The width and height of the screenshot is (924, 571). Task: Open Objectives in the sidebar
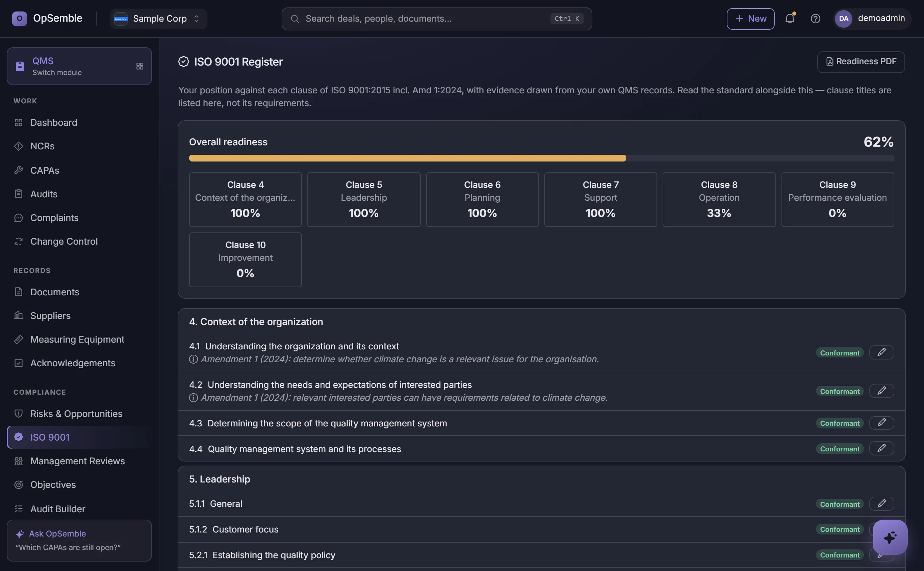79,485
